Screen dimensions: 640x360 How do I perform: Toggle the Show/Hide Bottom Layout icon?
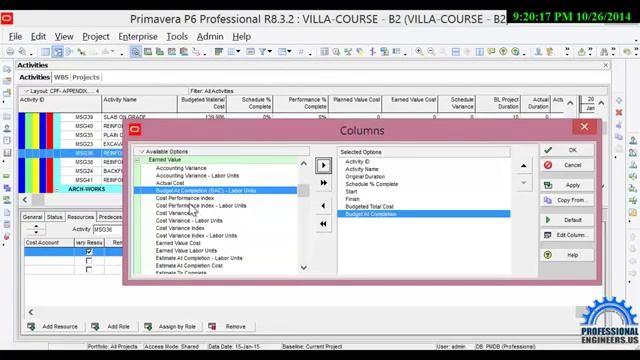(x=135, y=52)
